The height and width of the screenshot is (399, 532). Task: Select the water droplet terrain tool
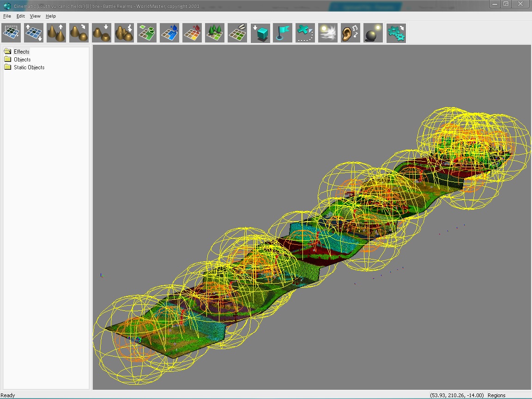coord(169,33)
